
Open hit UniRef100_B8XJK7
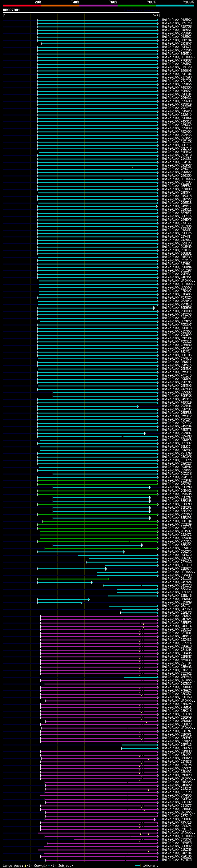[176, 589]
